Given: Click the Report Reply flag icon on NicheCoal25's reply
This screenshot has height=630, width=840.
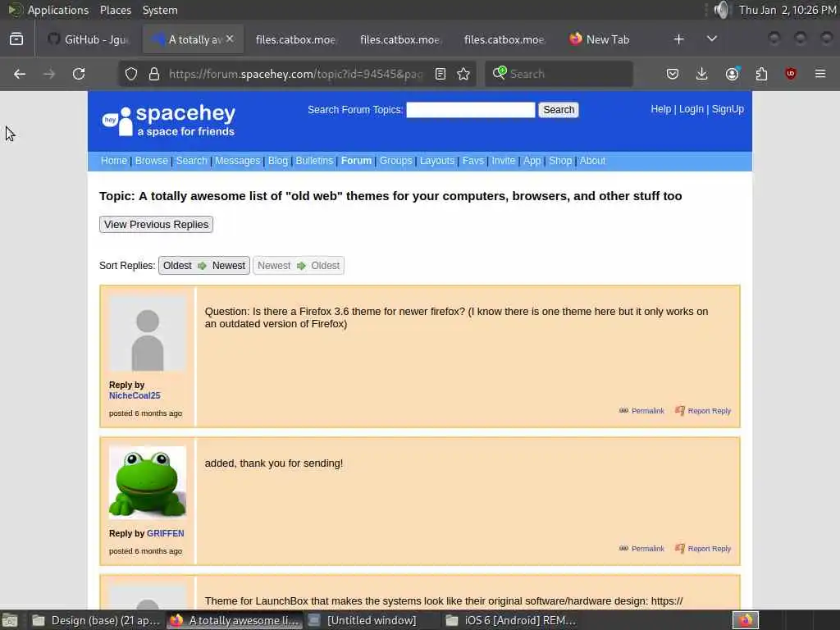Looking at the screenshot, I should point(680,410).
